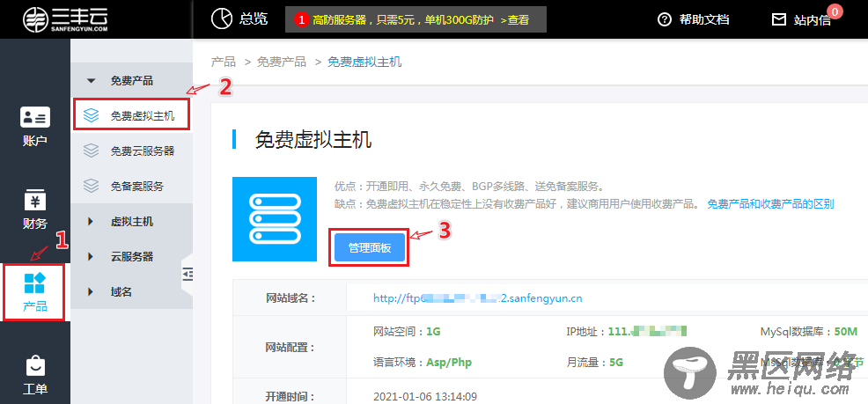This screenshot has height=404, width=868.
Task: Click the 网站空间 1G value
Action: pos(433,332)
